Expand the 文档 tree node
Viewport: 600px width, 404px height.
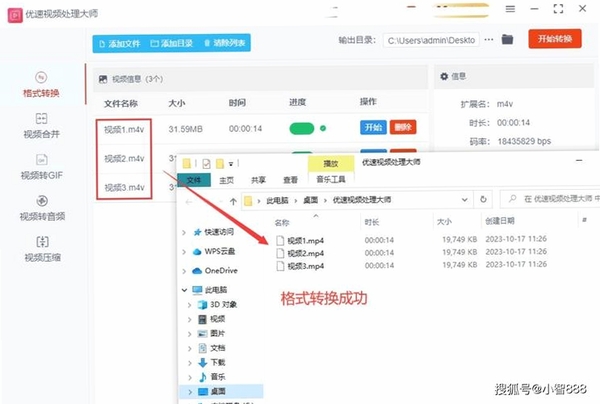point(190,348)
